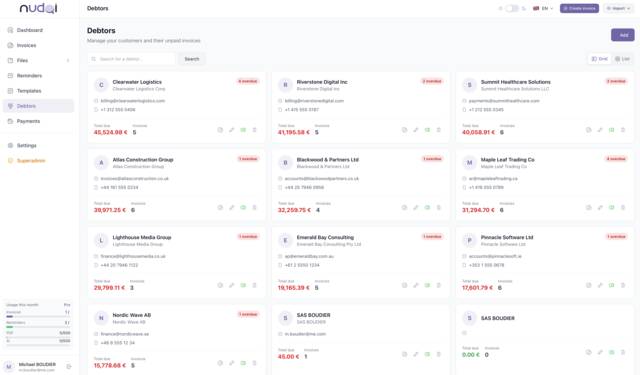Image resolution: width=640 pixels, height=375 pixels.
Task: Edit Atlas Construction Group with the pencil icon
Action: [231, 207]
